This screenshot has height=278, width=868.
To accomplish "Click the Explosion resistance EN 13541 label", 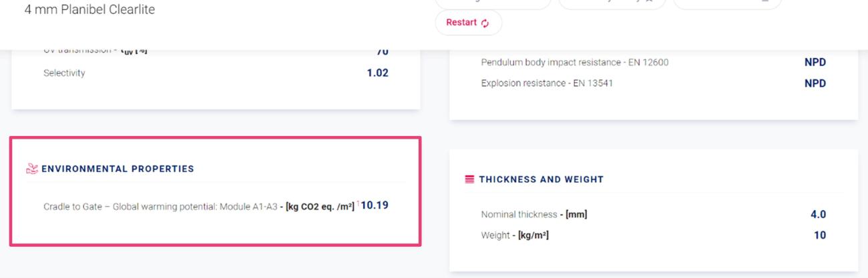I will click(x=547, y=83).
